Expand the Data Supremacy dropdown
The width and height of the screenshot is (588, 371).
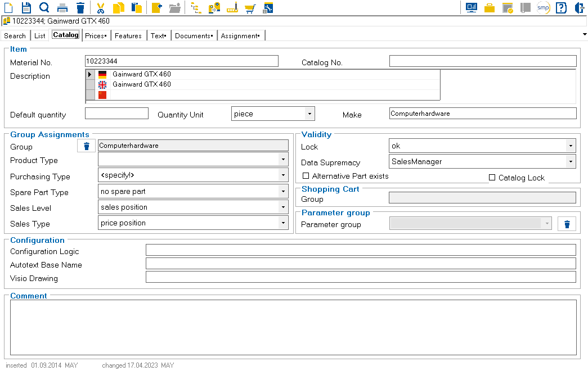[x=571, y=161]
